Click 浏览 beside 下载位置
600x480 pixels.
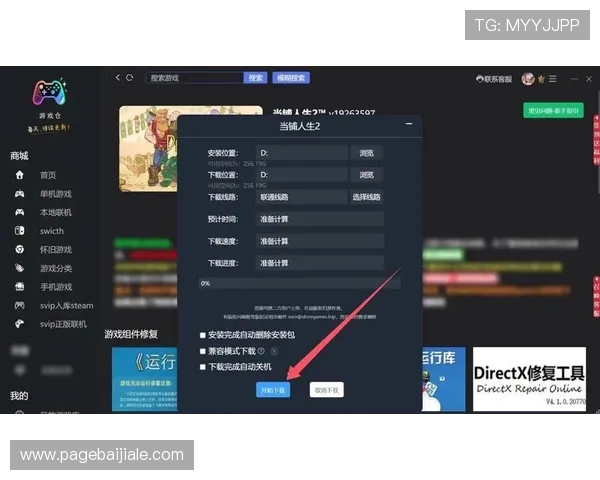coord(366,175)
